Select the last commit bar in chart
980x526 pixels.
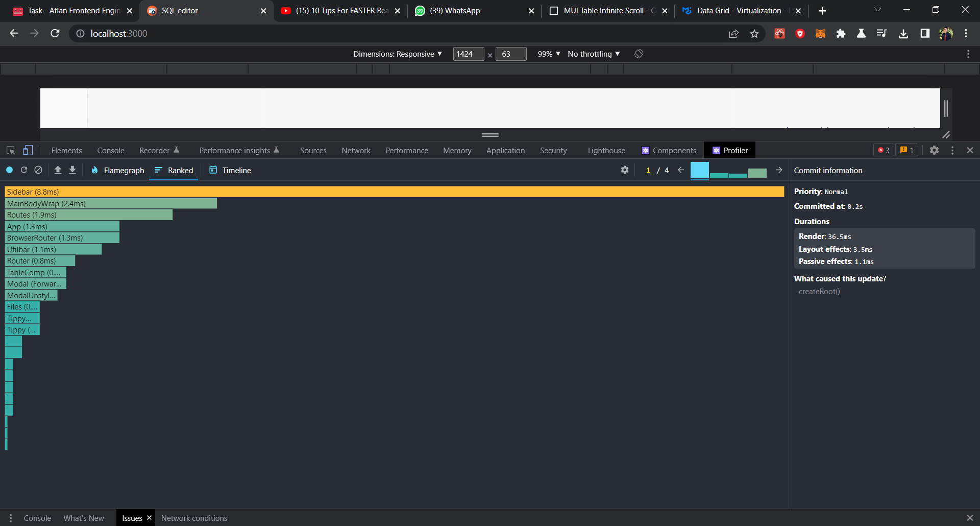pyautogui.click(x=757, y=173)
